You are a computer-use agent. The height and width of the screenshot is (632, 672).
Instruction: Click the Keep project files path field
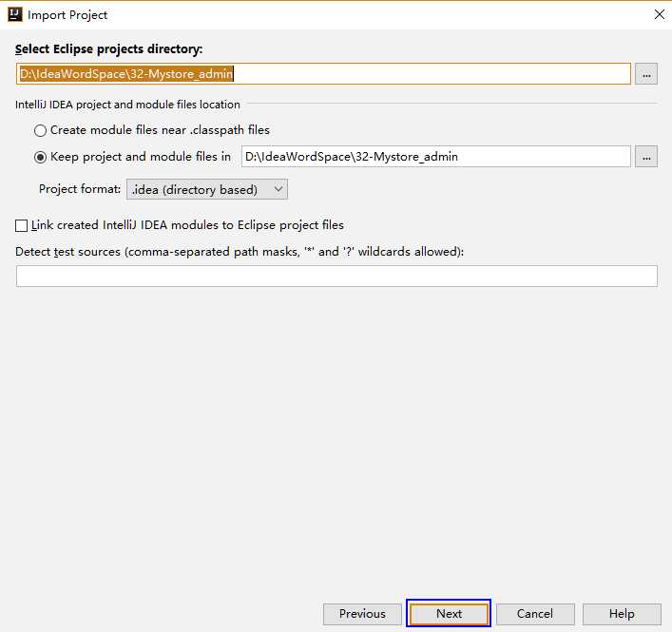(436, 157)
